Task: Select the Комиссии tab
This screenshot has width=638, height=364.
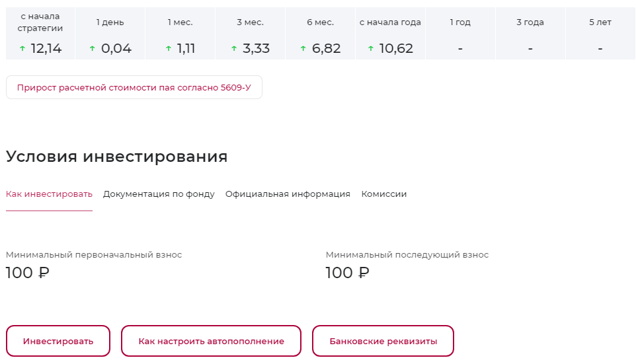Action: [x=384, y=194]
